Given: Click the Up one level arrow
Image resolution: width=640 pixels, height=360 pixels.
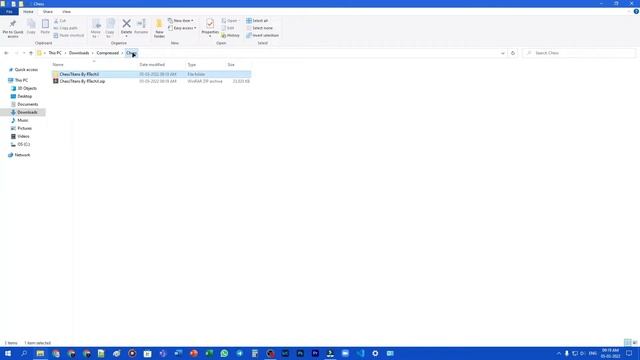Looking at the screenshot, I should tap(31, 53).
